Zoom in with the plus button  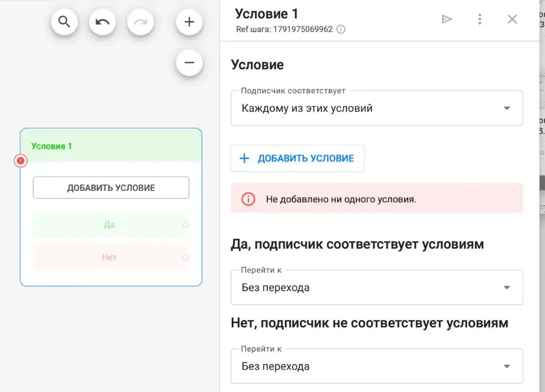click(189, 22)
